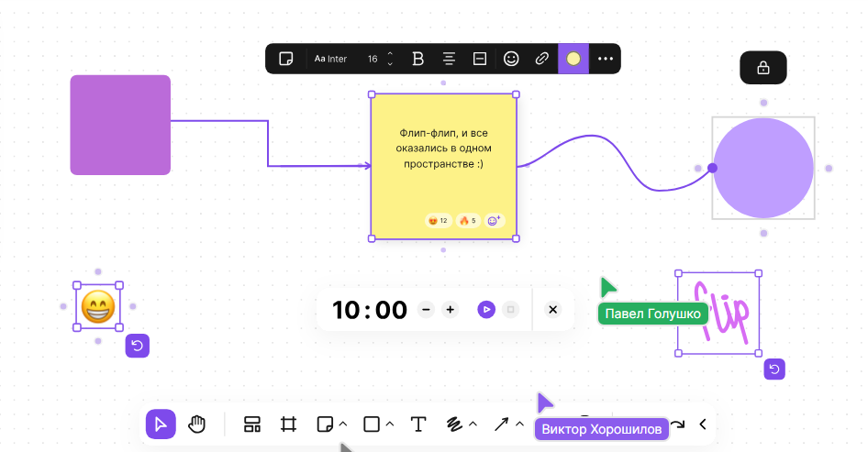Viewport: 868px width, 452px height.
Task: Click the heart-eyes reaction with 12 votes
Action: pyautogui.click(x=437, y=220)
